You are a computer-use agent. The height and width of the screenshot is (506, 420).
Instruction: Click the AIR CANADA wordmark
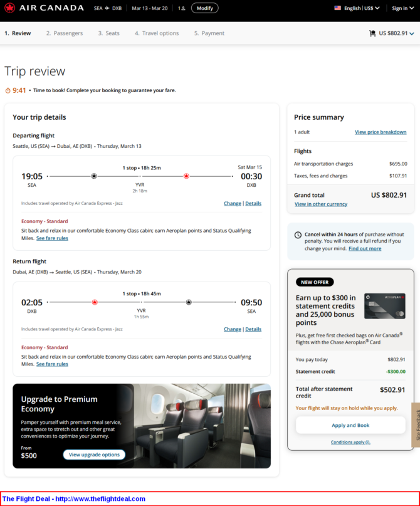pyautogui.click(x=51, y=8)
